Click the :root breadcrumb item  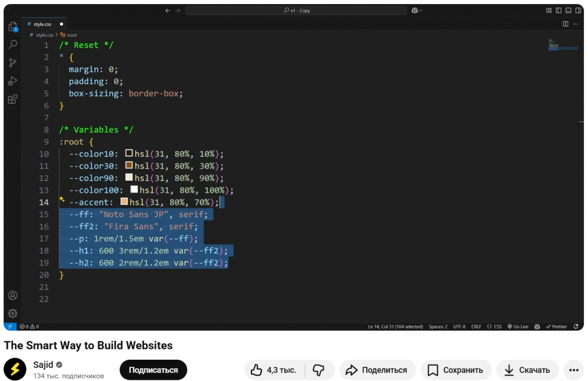click(71, 35)
